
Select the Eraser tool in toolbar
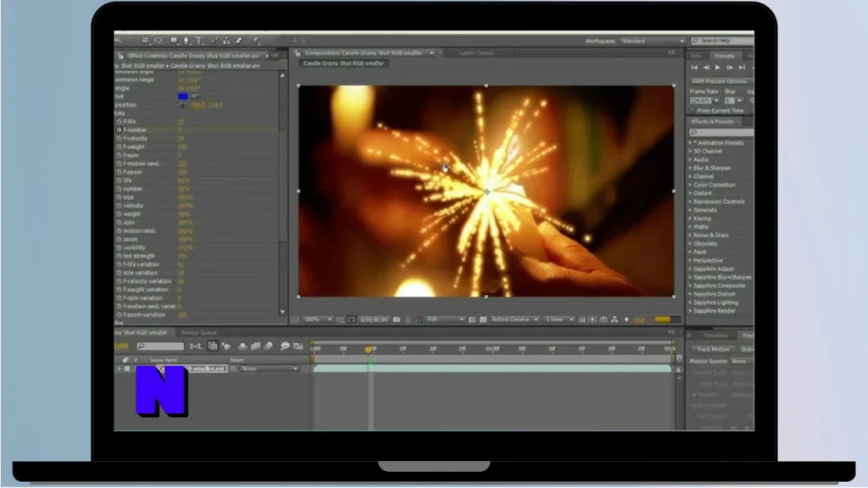click(239, 41)
